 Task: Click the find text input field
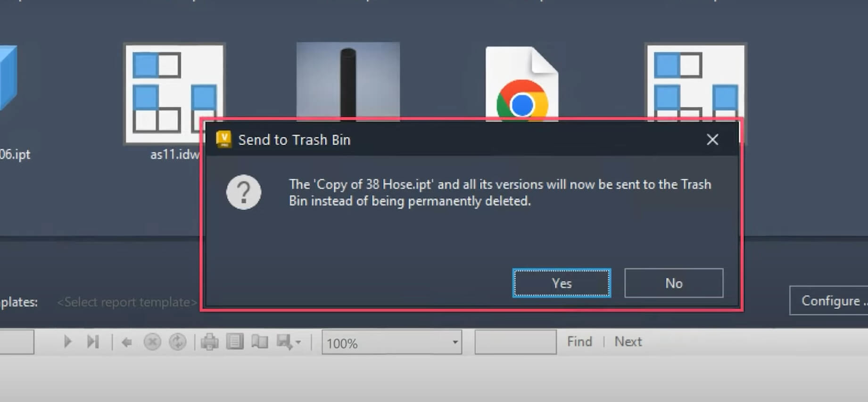click(x=515, y=342)
